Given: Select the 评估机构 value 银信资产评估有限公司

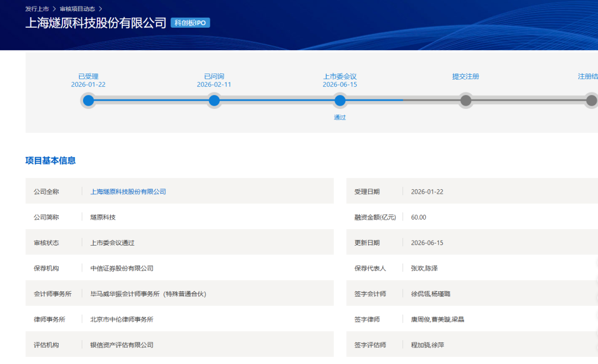Looking at the screenshot, I should pyautogui.click(x=122, y=345).
